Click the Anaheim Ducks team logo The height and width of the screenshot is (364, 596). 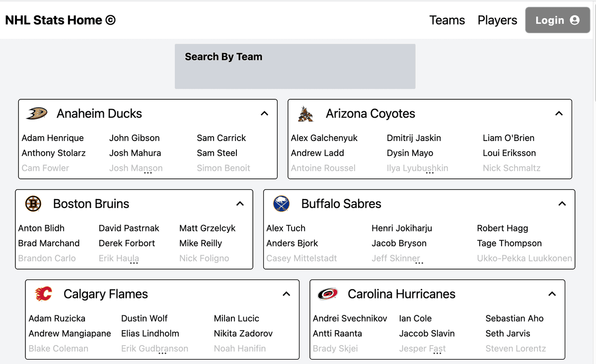pos(35,113)
